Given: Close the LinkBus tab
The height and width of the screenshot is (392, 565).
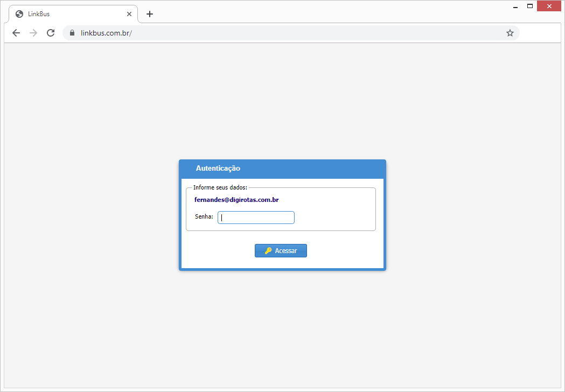Looking at the screenshot, I should 129,14.
